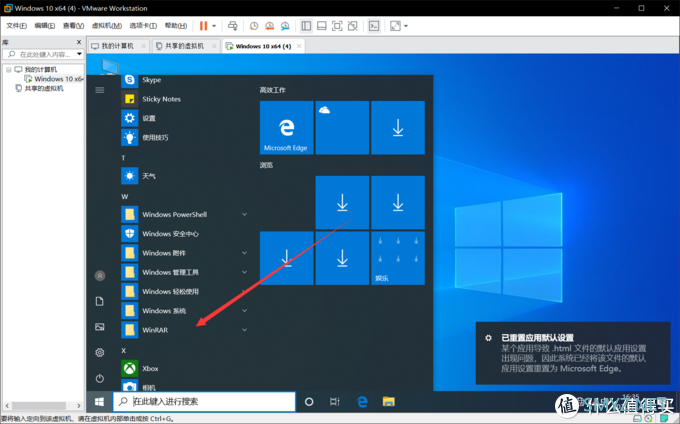Open 使用技巧 tips app
The width and height of the screenshot is (680, 424).
point(186,137)
